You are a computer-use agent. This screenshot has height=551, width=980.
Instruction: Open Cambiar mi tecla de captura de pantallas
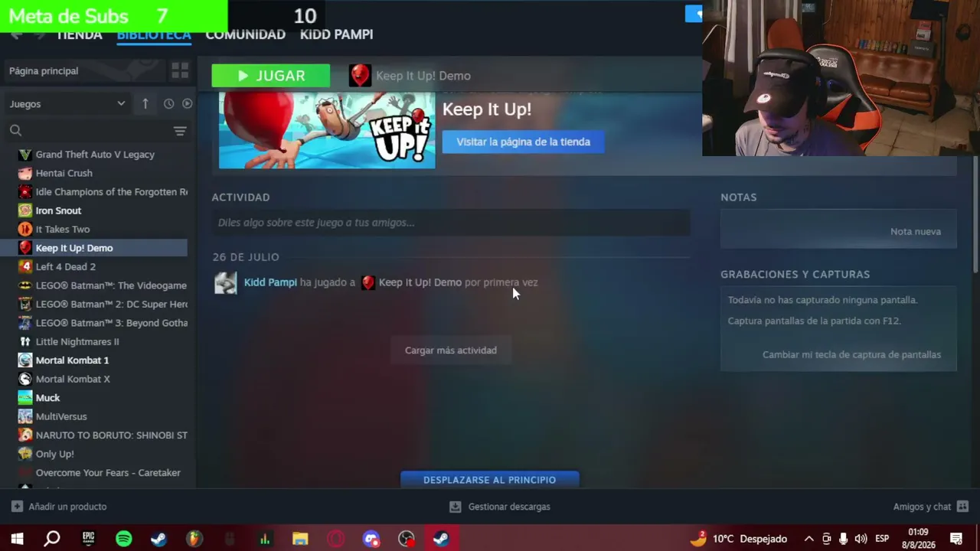(851, 354)
